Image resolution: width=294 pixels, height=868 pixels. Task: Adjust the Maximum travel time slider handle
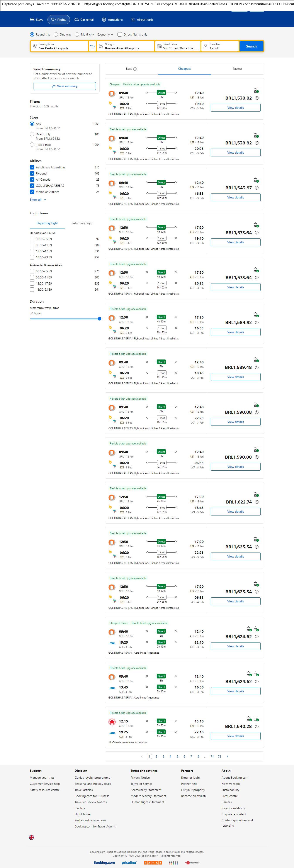click(99, 319)
